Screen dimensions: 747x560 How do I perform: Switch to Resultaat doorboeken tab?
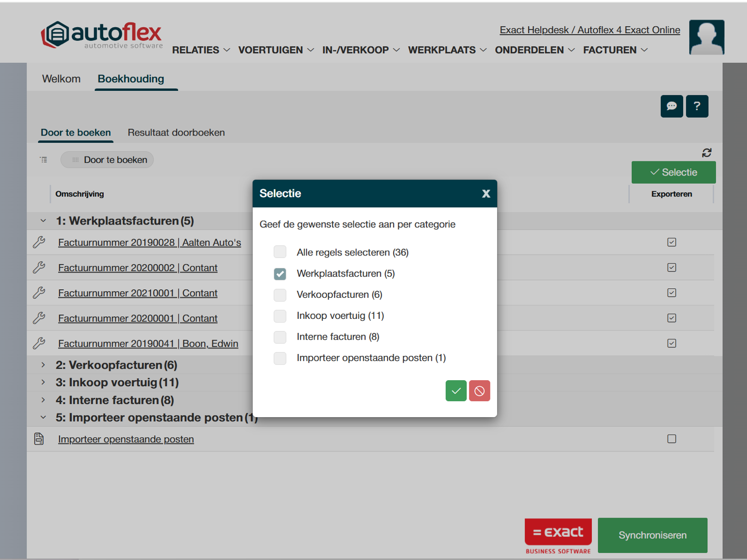coord(176,133)
